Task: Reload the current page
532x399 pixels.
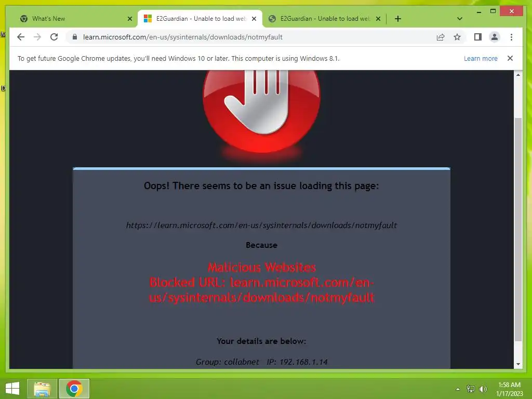Action: tap(54, 37)
